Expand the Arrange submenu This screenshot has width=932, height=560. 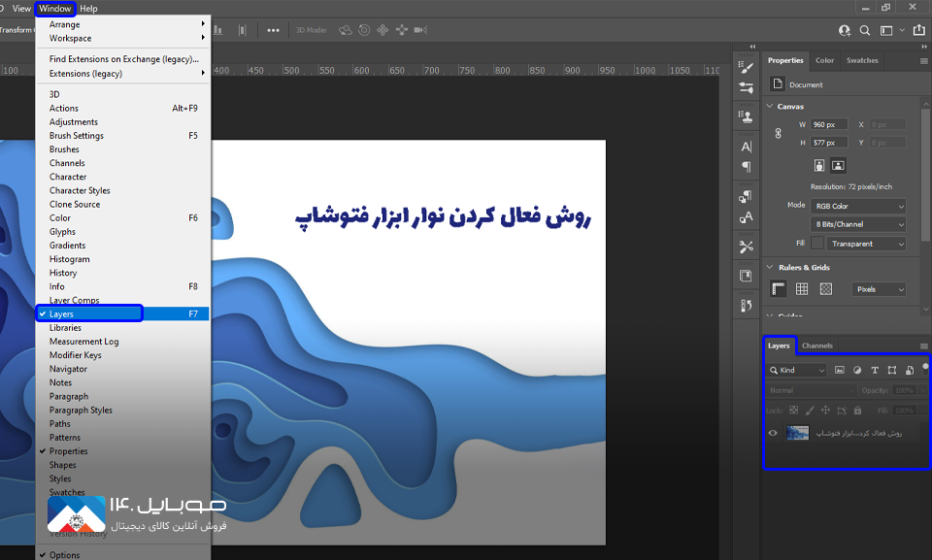[x=122, y=24]
